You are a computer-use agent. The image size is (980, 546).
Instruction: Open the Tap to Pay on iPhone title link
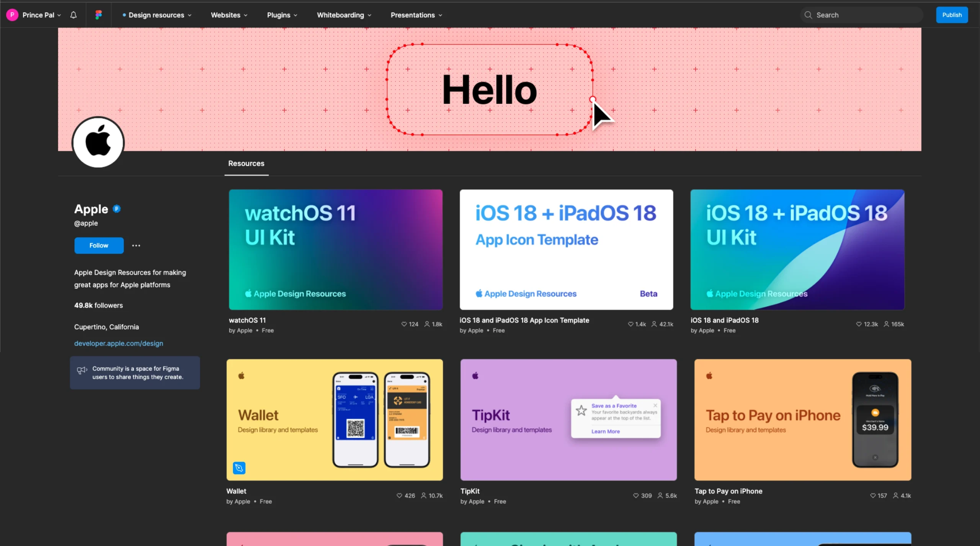click(728, 491)
